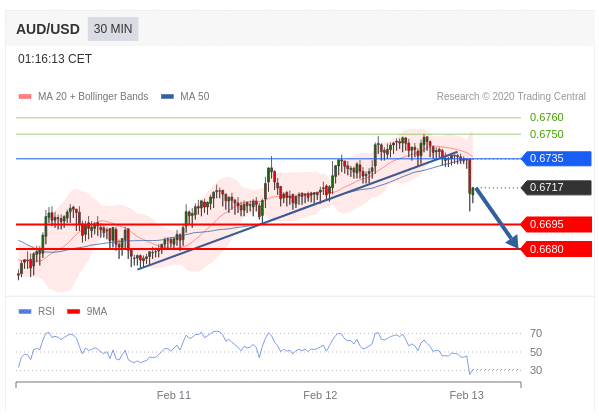Toggle the MA 50 legend swatch
The image size is (599, 416).
(x=167, y=97)
